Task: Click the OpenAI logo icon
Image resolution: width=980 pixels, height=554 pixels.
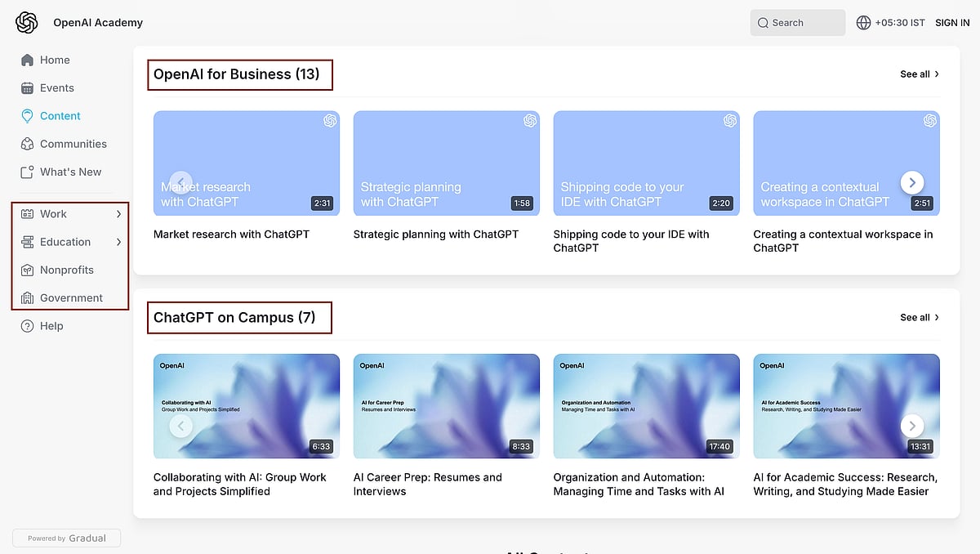Action: point(27,23)
